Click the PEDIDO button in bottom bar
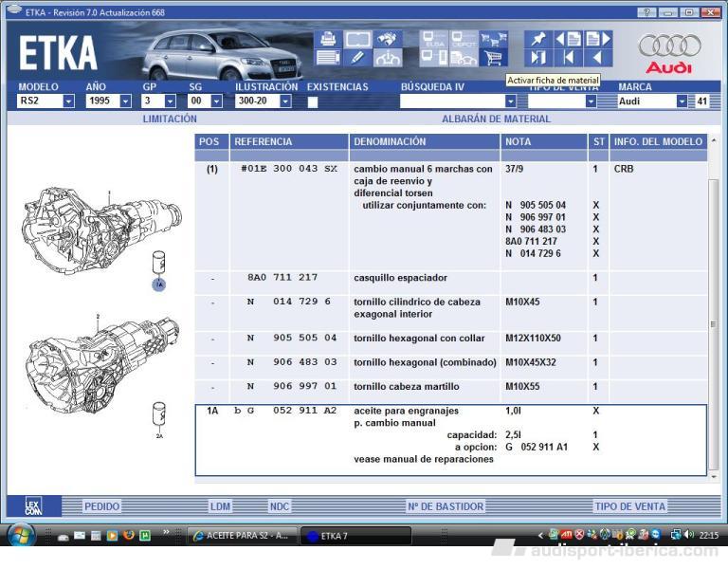The width and height of the screenshot is (728, 569). [x=101, y=506]
